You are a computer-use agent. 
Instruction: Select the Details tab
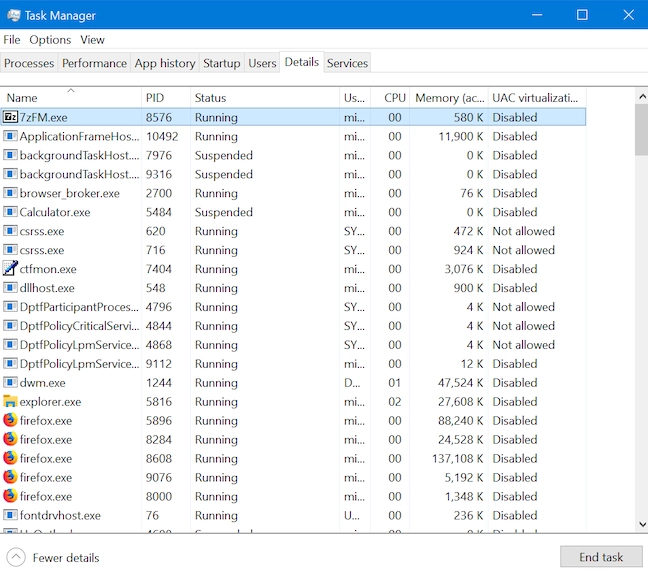(302, 62)
